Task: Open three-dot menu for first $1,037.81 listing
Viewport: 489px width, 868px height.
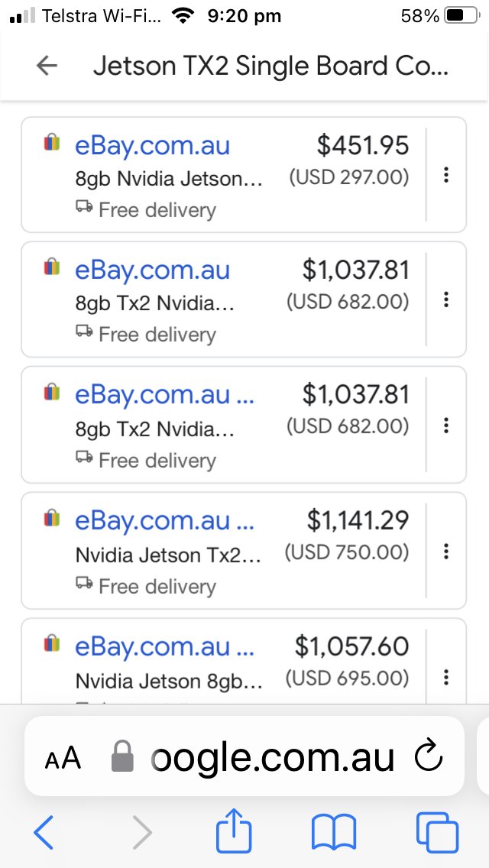Action: tap(446, 300)
